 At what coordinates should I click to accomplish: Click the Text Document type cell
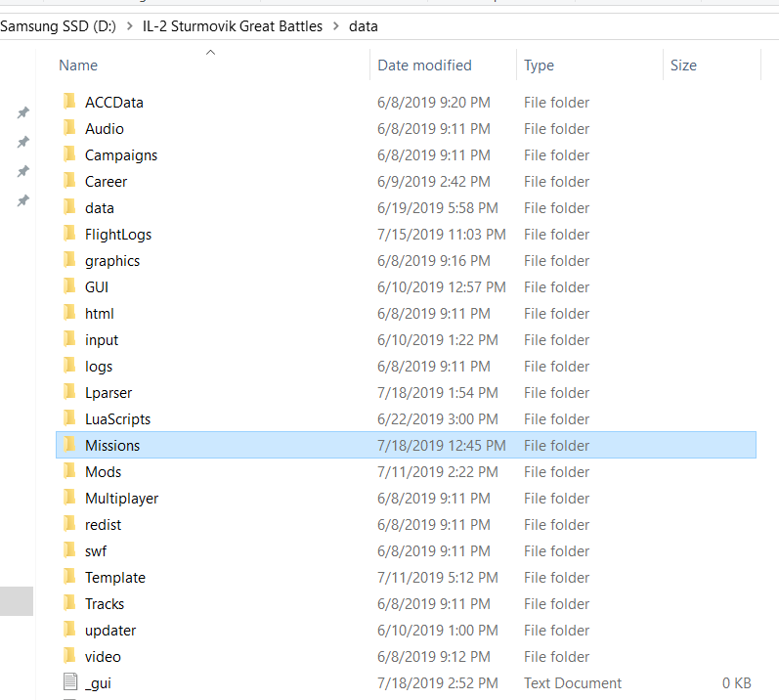pos(573,682)
